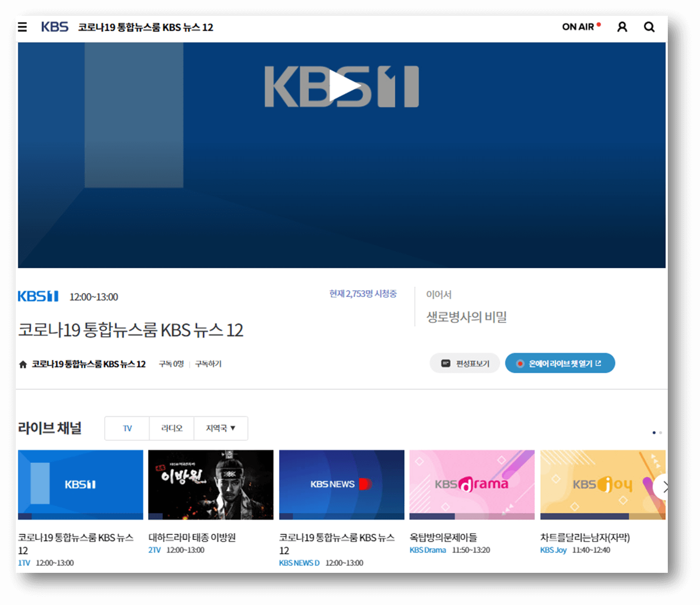The height and width of the screenshot is (605, 700).
Task: Click the 11:50~13:20 time text
Action: pyautogui.click(x=471, y=550)
